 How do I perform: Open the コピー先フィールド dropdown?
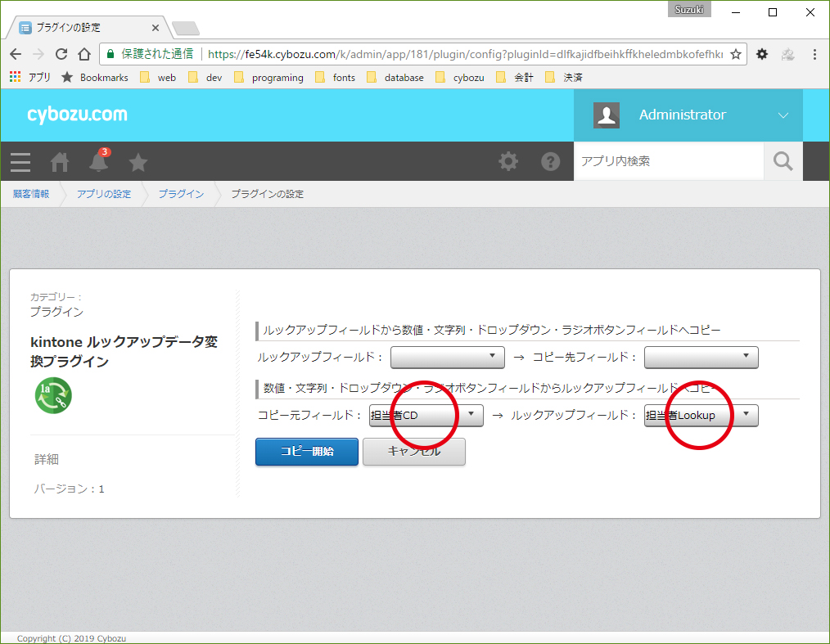pyautogui.click(x=701, y=358)
